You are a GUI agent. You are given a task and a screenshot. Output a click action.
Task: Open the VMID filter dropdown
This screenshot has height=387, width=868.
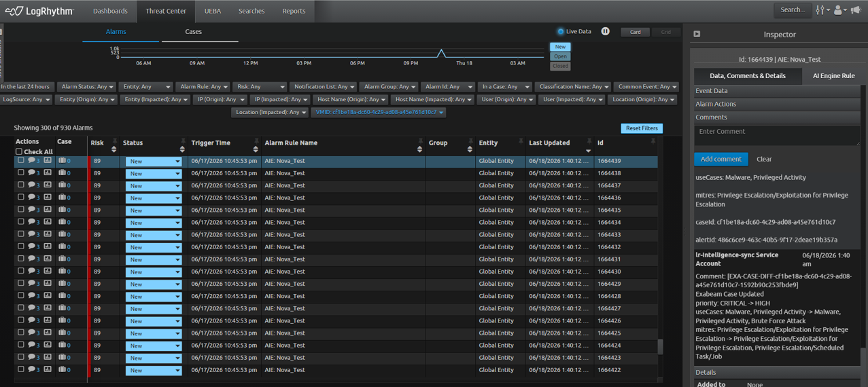pyautogui.click(x=379, y=112)
